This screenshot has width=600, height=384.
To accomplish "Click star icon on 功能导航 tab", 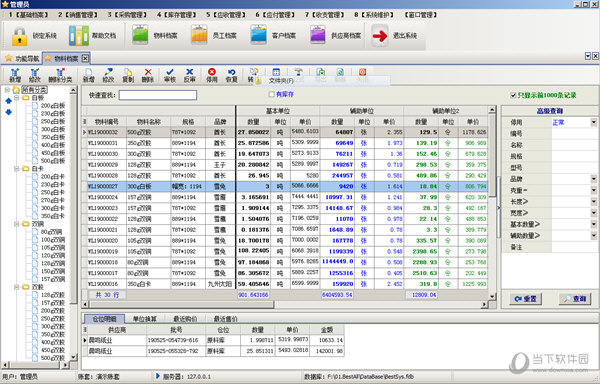I will tap(8, 58).
